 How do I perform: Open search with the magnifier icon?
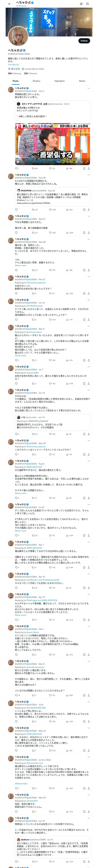tap(87, 4)
